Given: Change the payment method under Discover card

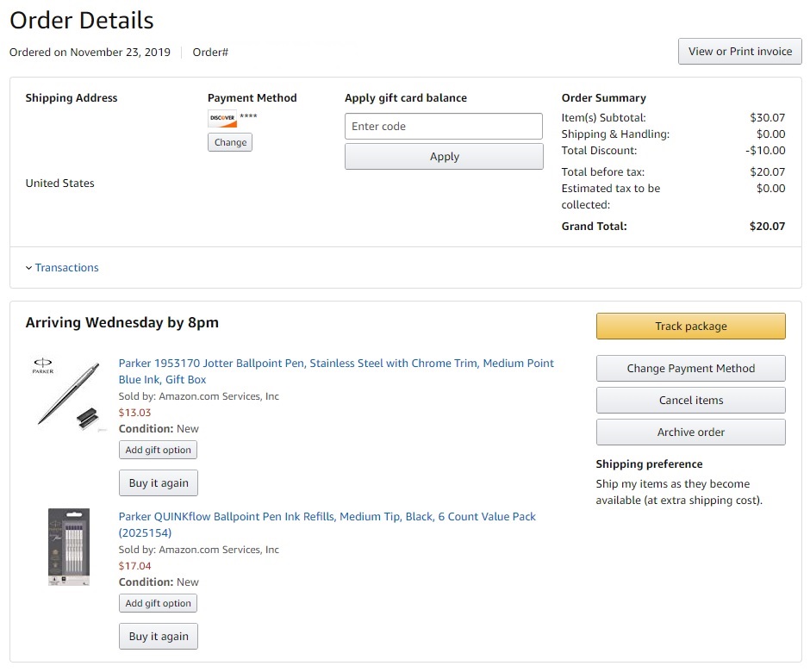Looking at the screenshot, I should coord(230,142).
